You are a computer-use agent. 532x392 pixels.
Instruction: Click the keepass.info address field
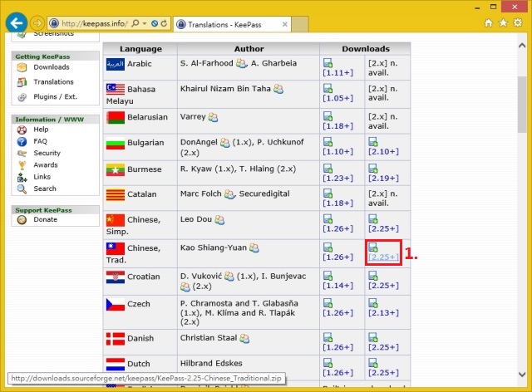94,23
